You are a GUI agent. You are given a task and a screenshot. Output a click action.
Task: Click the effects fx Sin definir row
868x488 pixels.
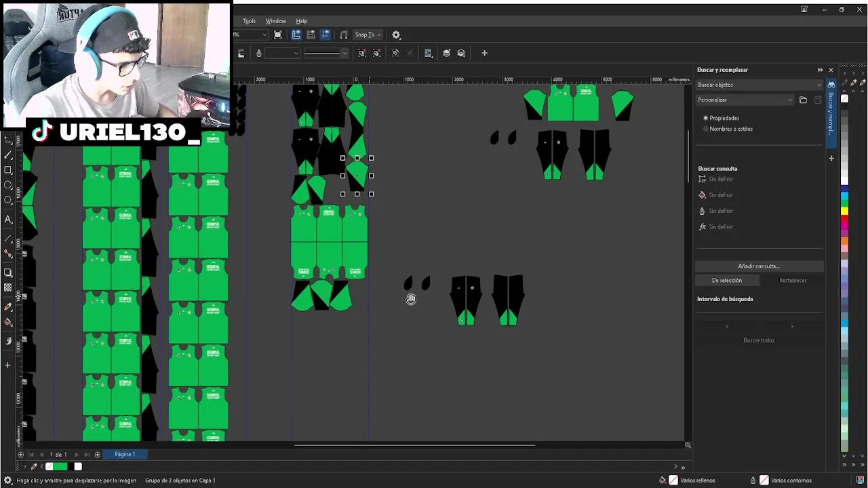[715, 227]
